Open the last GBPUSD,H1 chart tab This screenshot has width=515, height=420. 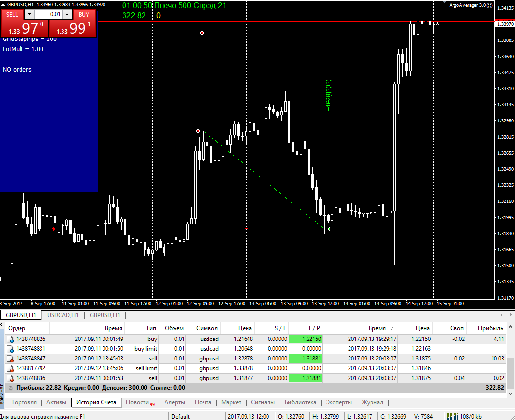(x=105, y=315)
